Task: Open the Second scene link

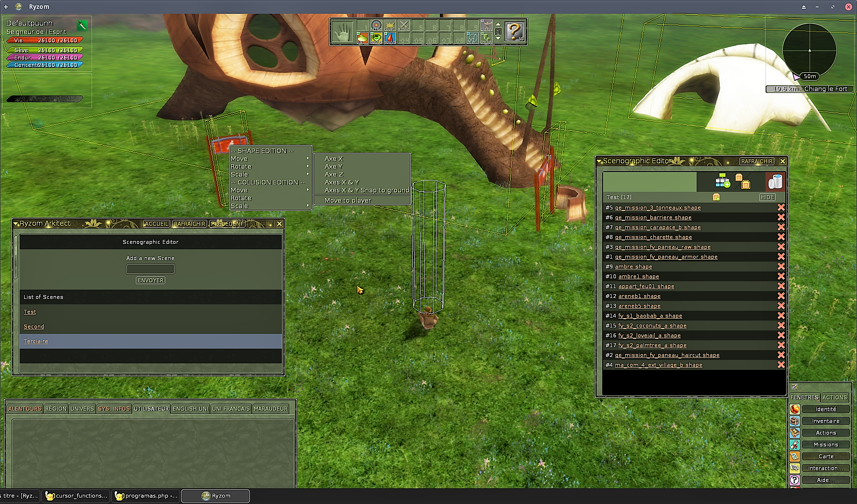Action: coord(34,326)
